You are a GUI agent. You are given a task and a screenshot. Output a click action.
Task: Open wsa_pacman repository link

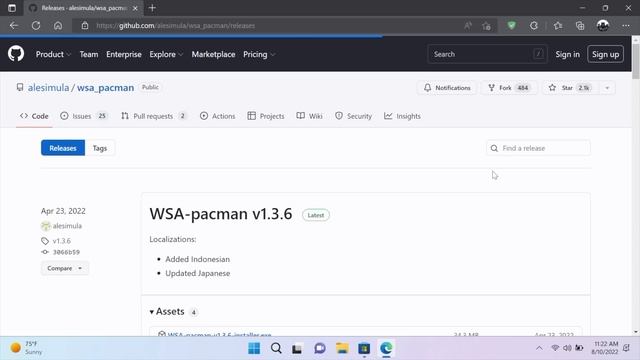click(x=105, y=88)
